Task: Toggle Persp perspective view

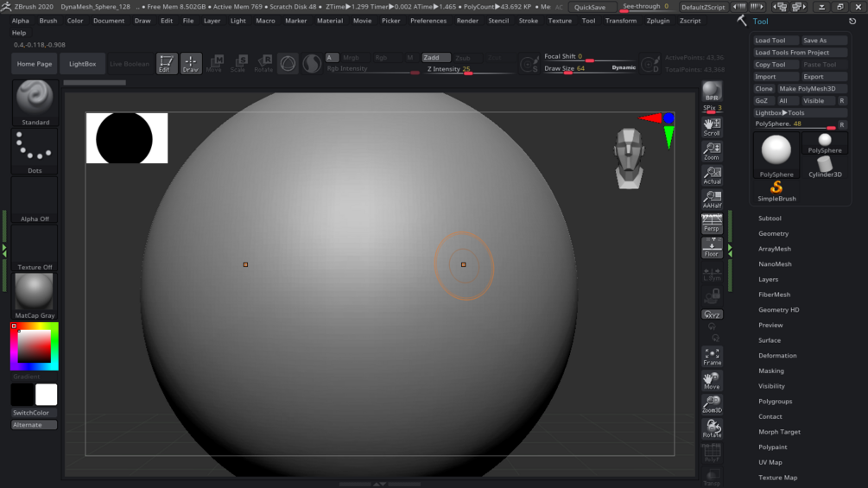Action: click(712, 224)
